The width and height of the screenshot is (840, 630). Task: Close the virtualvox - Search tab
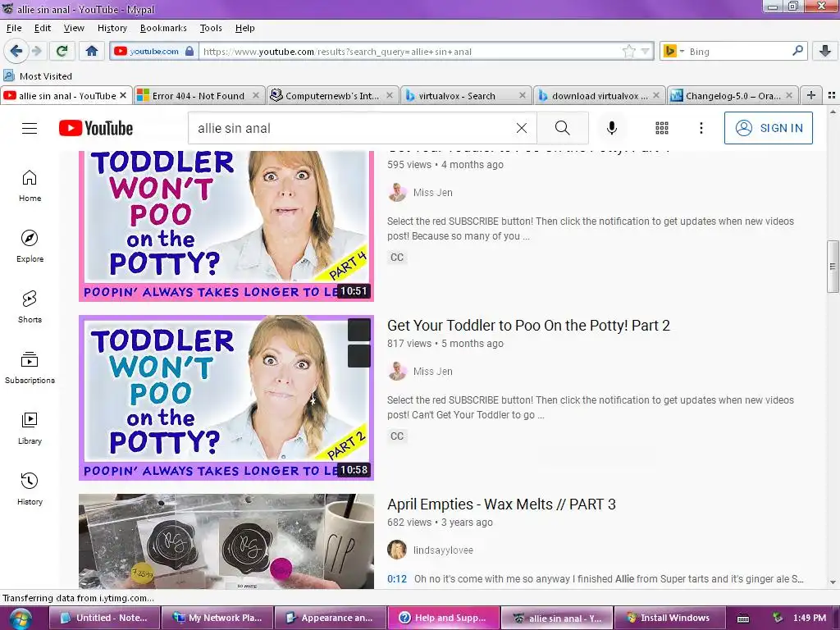523,95
